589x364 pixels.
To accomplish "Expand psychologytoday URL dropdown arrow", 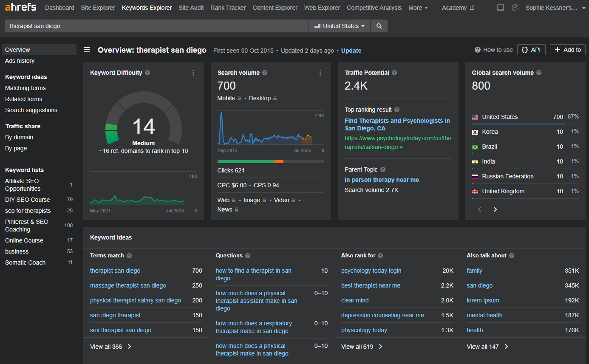I will [x=401, y=147].
